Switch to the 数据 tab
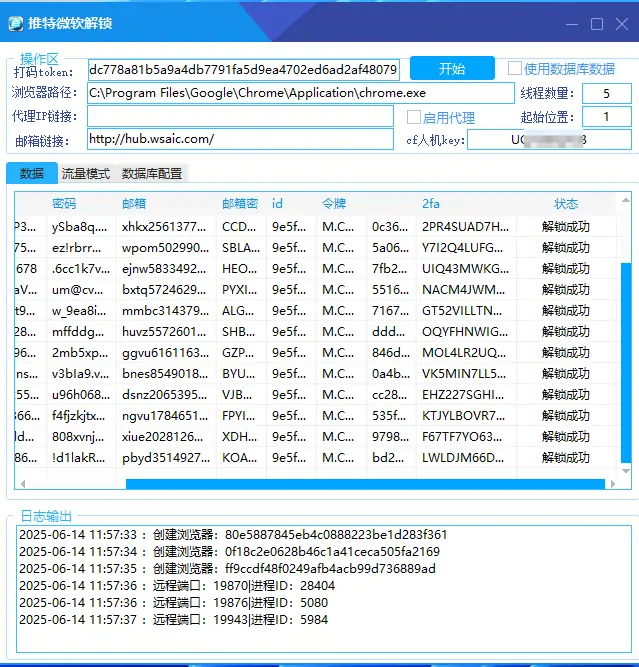 pyautogui.click(x=32, y=173)
